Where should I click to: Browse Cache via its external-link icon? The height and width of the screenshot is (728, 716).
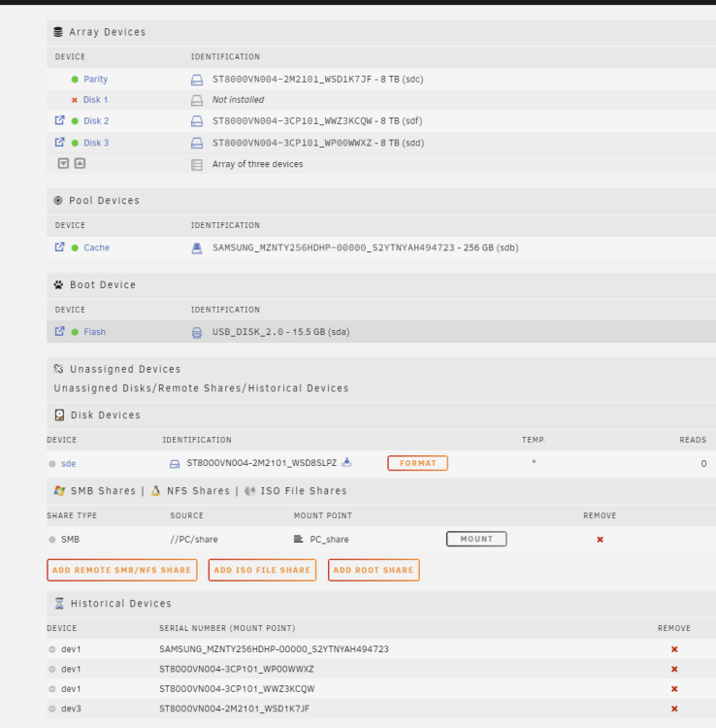(59, 247)
